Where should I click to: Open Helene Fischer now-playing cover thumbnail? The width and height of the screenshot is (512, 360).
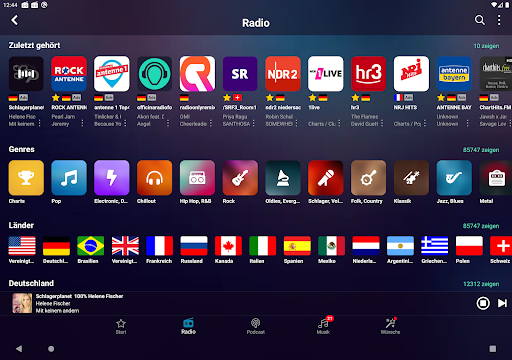(22, 303)
